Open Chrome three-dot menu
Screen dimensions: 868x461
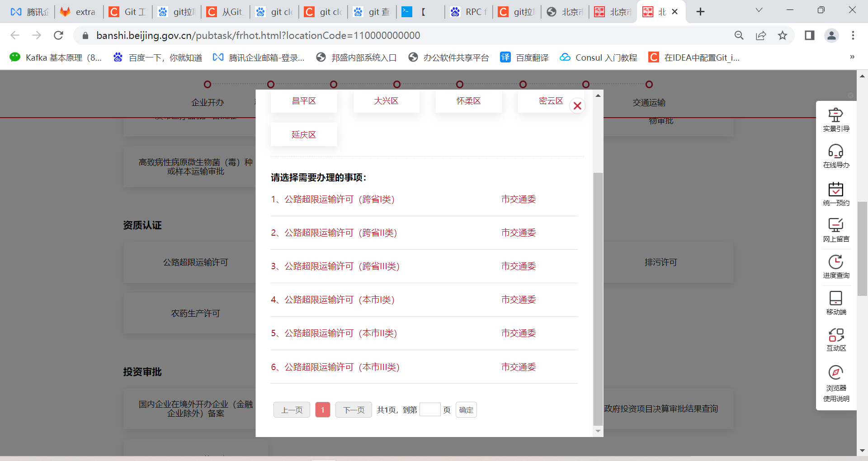pyautogui.click(x=853, y=35)
